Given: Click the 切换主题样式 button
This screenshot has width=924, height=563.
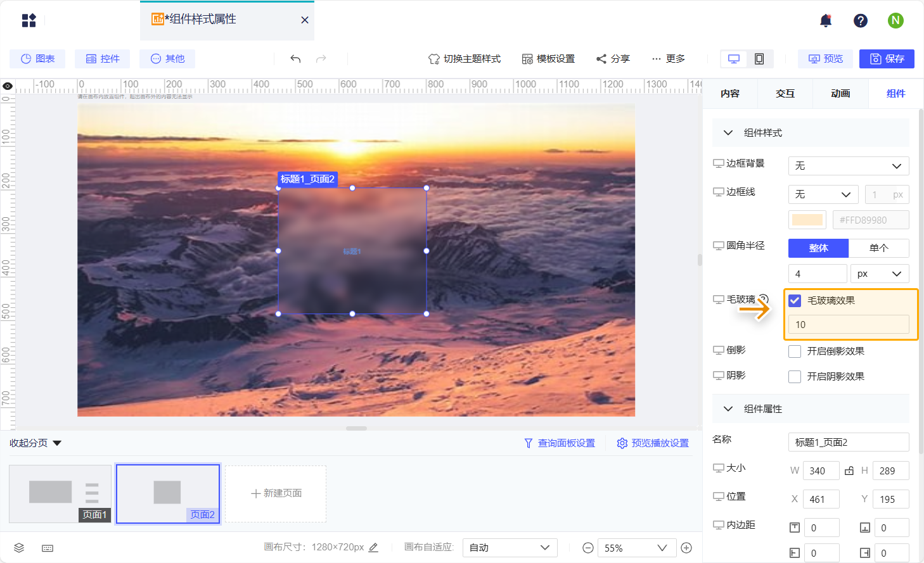Looking at the screenshot, I should click(x=465, y=59).
